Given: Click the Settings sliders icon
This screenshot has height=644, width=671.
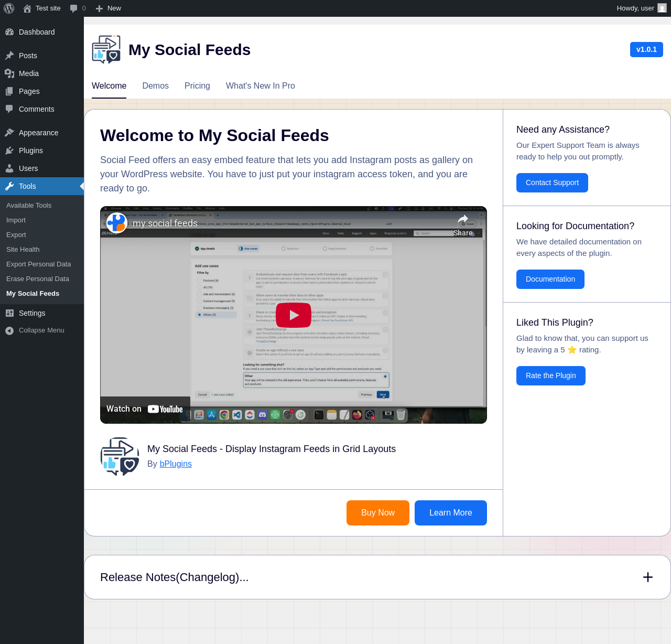Looking at the screenshot, I should 9,313.
